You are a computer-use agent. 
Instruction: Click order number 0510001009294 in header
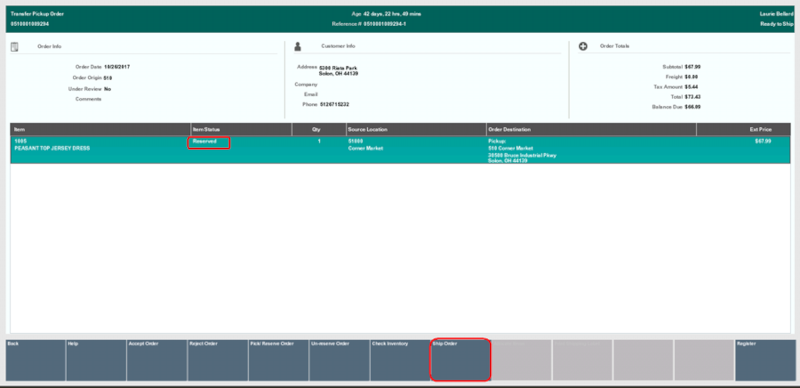(30, 24)
